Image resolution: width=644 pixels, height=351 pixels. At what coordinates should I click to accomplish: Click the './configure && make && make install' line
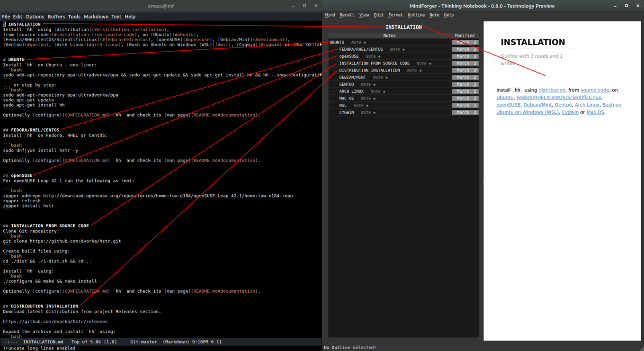[x=50, y=281]
